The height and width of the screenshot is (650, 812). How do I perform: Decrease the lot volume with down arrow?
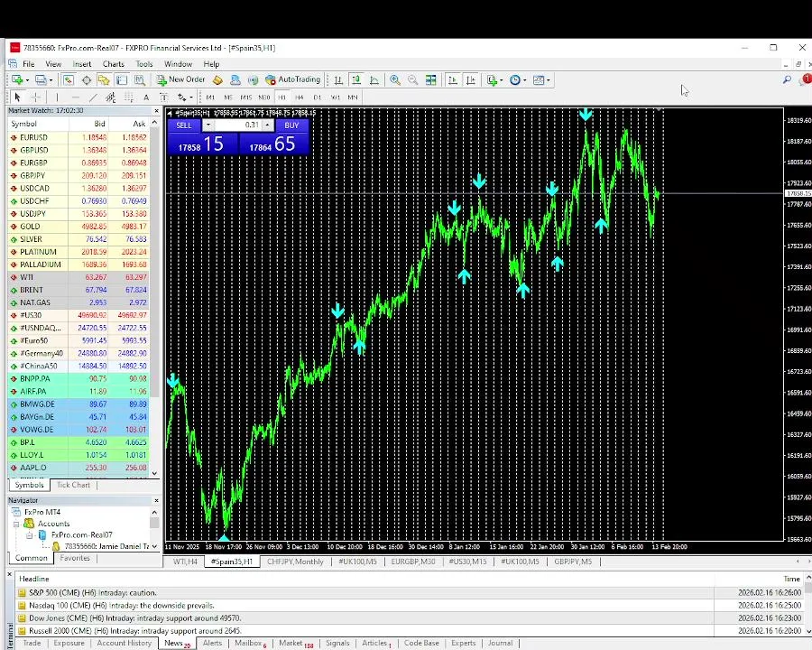coord(208,125)
